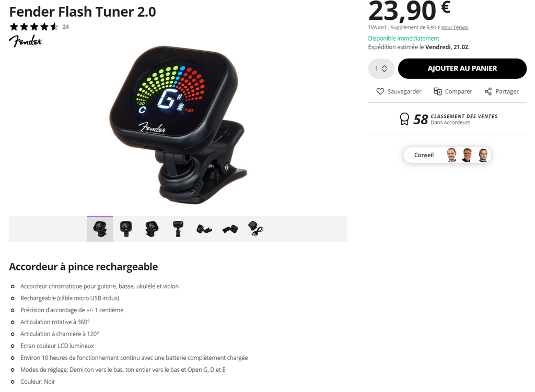Add the tuner to cart with Ajouter au panier

tap(462, 68)
